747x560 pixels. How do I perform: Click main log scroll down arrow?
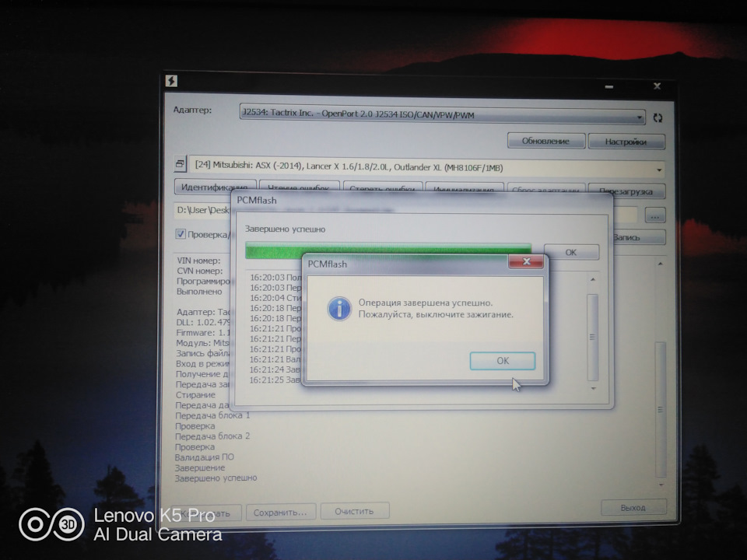661,485
